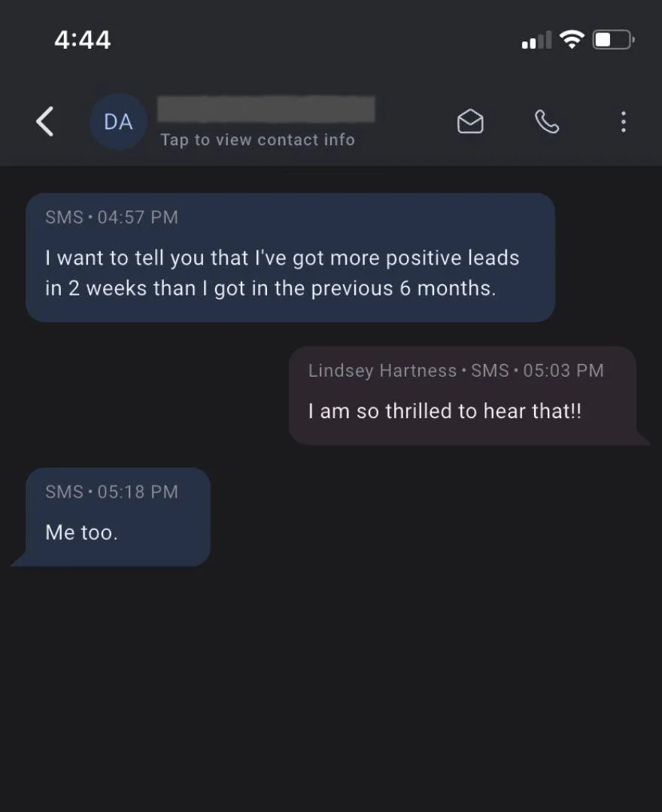The image size is (662, 812).
Task: Go back using the left chevron arrow
Action: 44,122
